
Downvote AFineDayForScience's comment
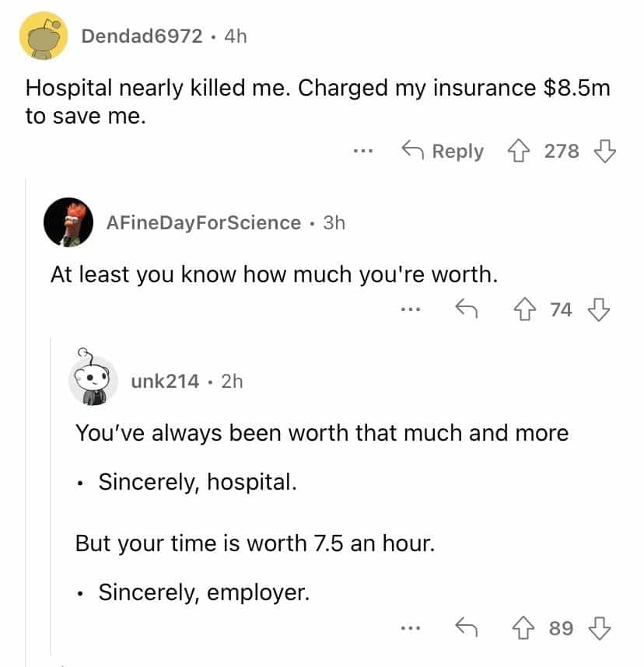pyautogui.click(x=597, y=310)
